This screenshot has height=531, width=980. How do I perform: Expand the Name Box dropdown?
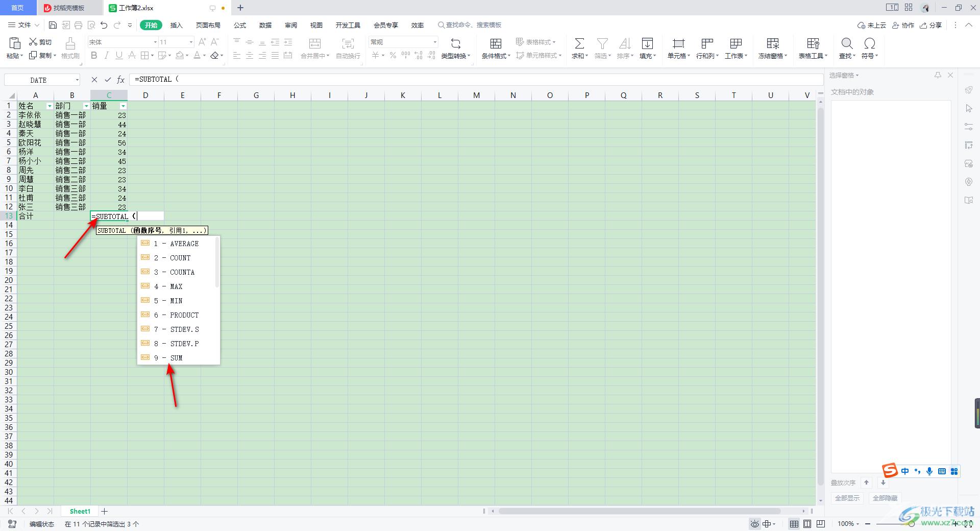77,80
